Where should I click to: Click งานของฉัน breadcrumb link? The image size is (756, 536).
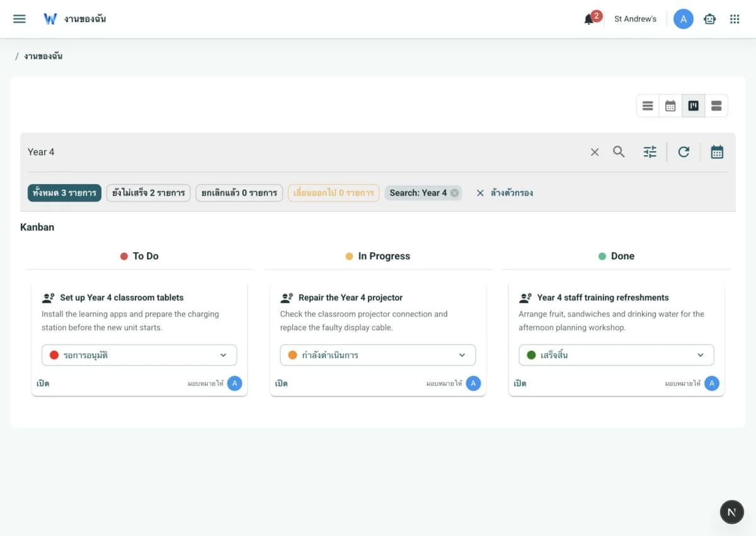coord(43,56)
